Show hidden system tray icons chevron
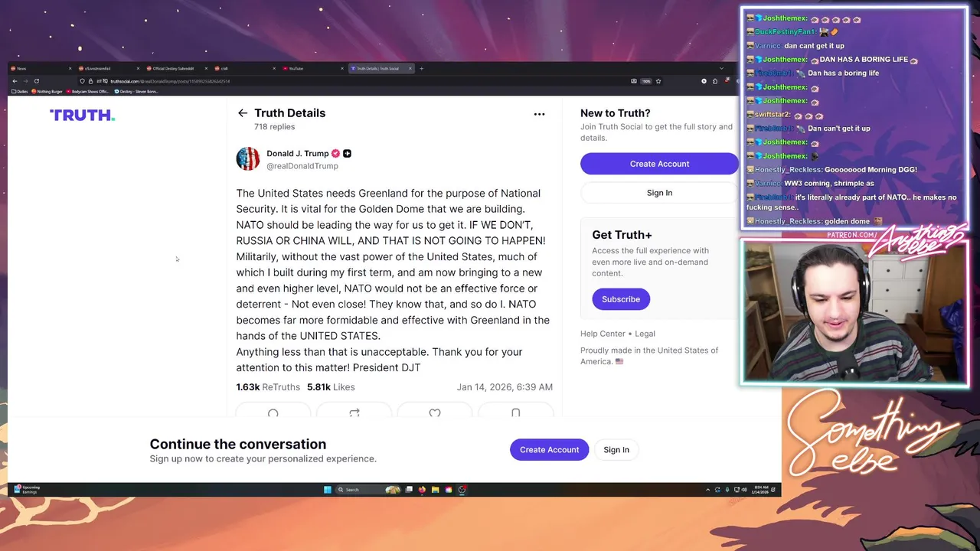This screenshot has width=980, height=551. pos(707,490)
